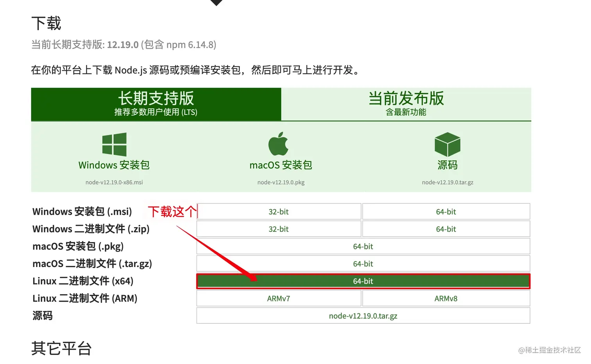Download Windows zip 64-bit binary
Screen dimensions: 591x364
tap(446, 229)
